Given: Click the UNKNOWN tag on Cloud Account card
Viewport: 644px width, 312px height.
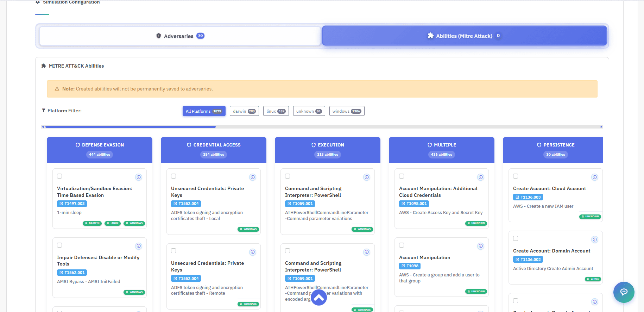Looking at the screenshot, I should (590, 217).
